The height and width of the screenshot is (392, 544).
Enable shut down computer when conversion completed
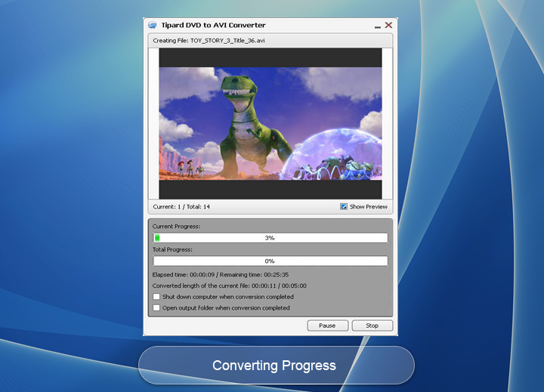pyautogui.click(x=156, y=297)
